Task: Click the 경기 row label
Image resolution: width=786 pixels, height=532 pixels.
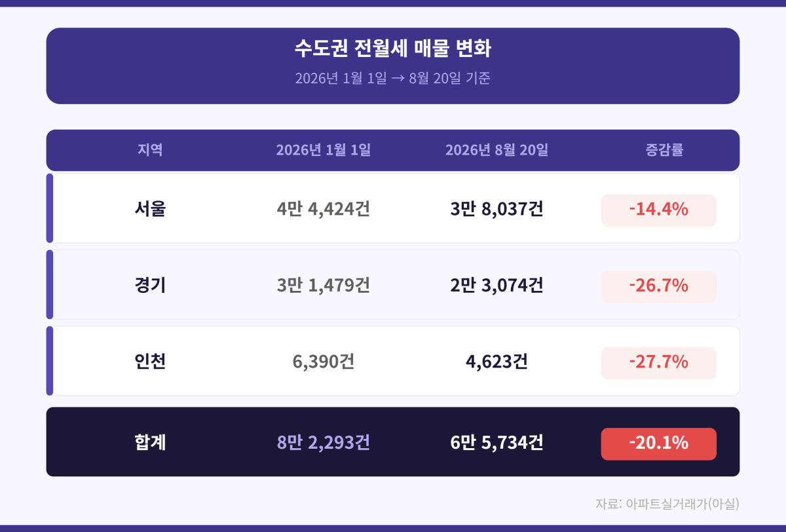Action: [150, 285]
